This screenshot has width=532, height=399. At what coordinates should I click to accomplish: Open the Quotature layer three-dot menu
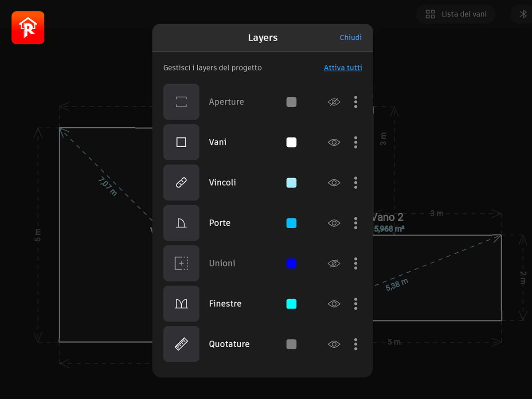pos(356,344)
